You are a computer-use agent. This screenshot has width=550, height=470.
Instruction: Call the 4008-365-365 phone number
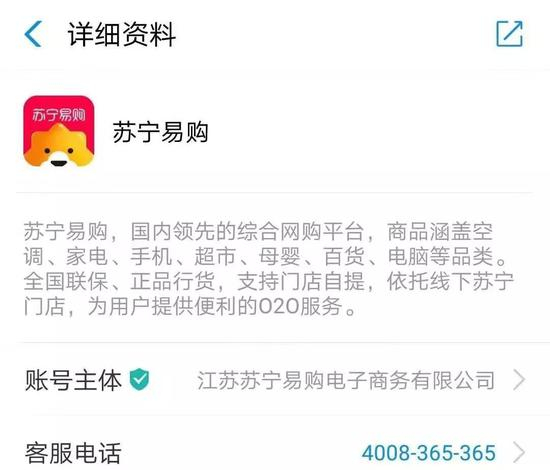(x=429, y=452)
